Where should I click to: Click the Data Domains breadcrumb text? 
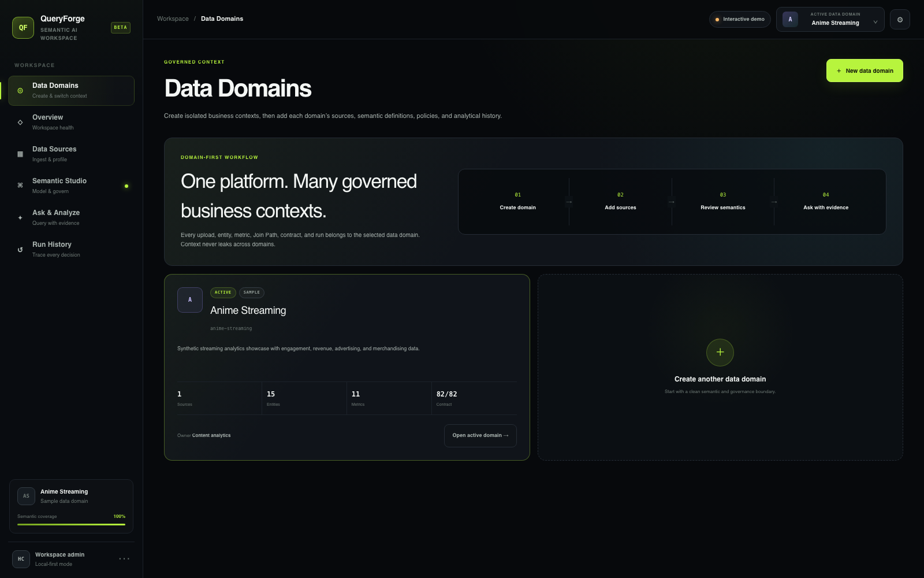(x=222, y=19)
